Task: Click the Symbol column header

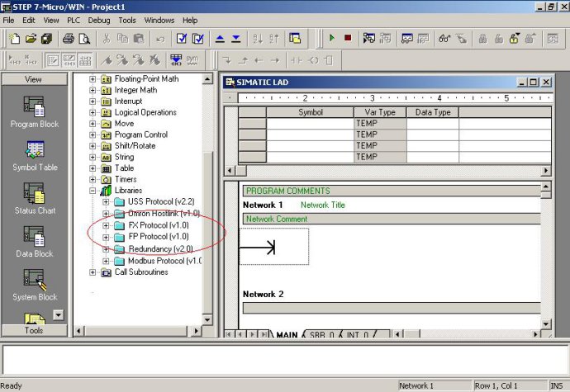Action: pyautogui.click(x=310, y=112)
